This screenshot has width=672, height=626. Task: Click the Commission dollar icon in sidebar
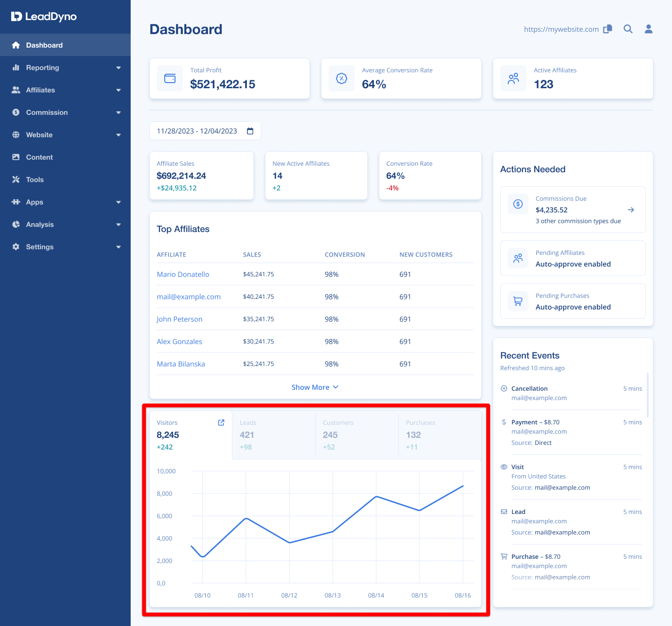(16, 112)
